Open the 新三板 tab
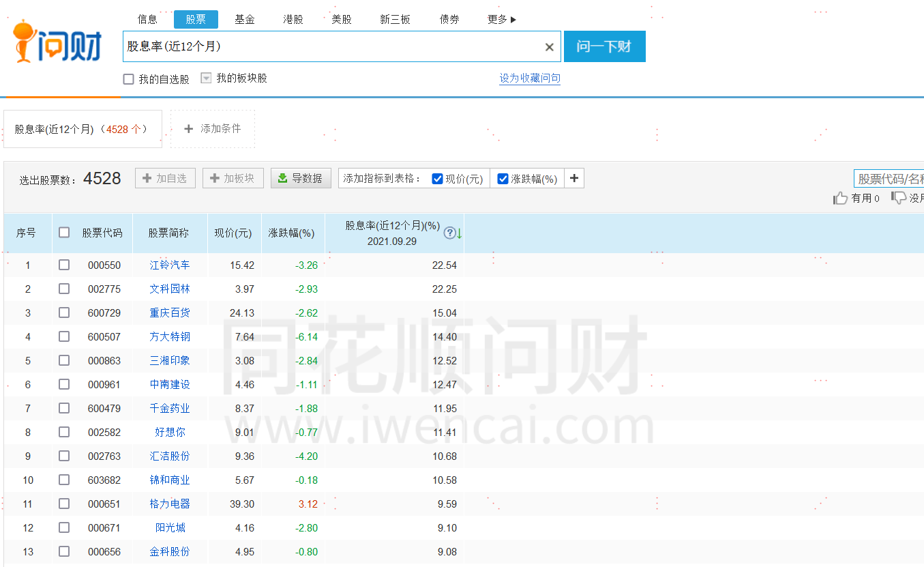 tap(396, 19)
